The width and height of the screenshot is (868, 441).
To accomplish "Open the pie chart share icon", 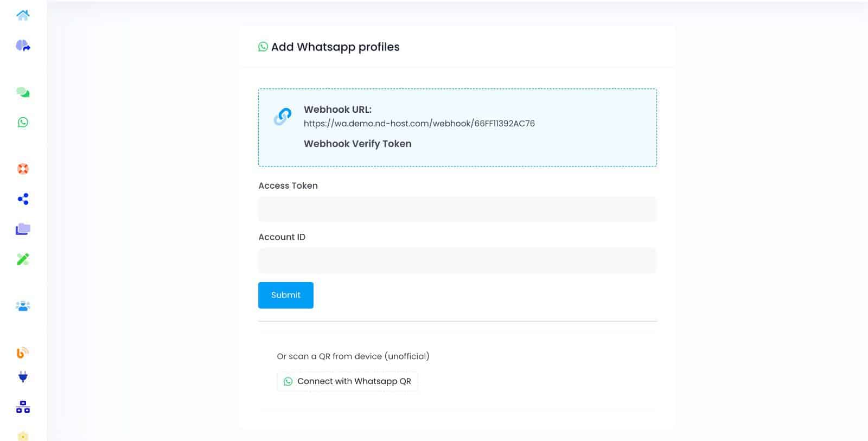I will 23,46.
